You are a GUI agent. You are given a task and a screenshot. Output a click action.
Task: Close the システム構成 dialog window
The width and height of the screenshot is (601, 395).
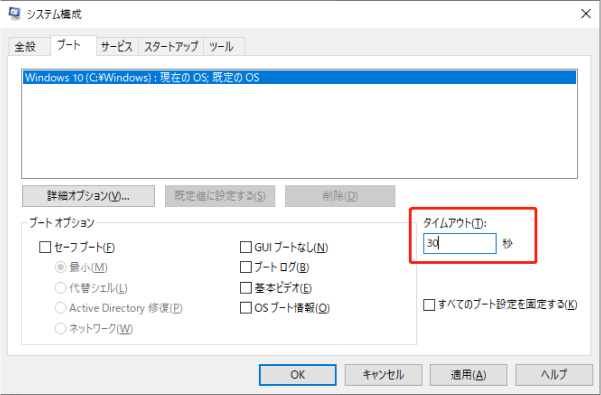click(586, 14)
